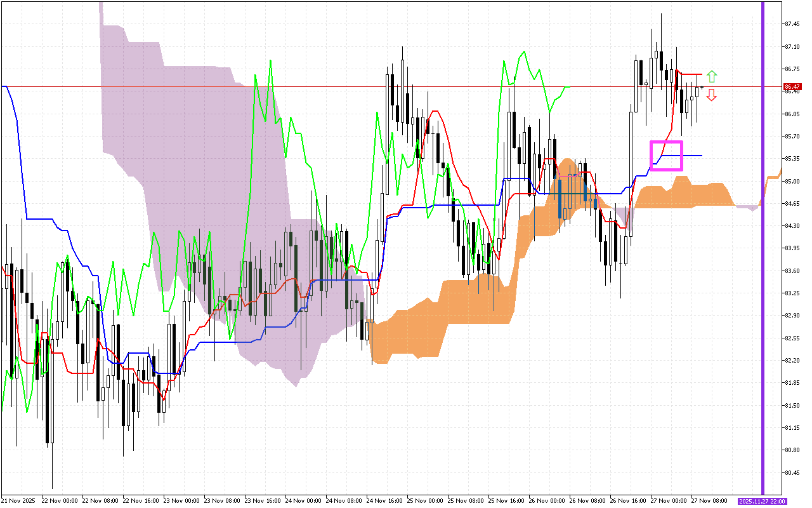Viewport: 812px width, 508px height.
Task: Click the "26 Nov 00:00" time axis label
Action: point(546,501)
